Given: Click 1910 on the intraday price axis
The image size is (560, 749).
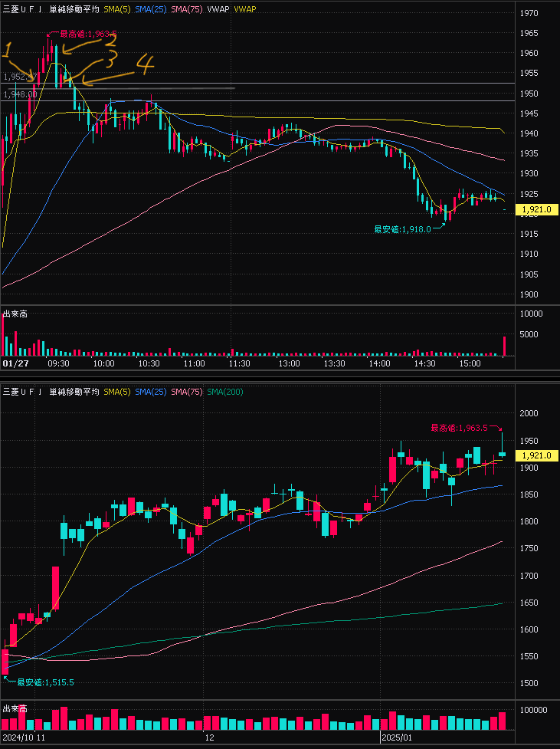Looking at the screenshot, I should point(529,254).
